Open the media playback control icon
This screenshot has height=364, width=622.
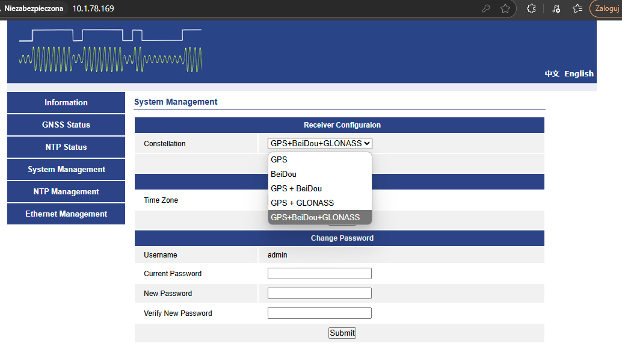coord(555,8)
